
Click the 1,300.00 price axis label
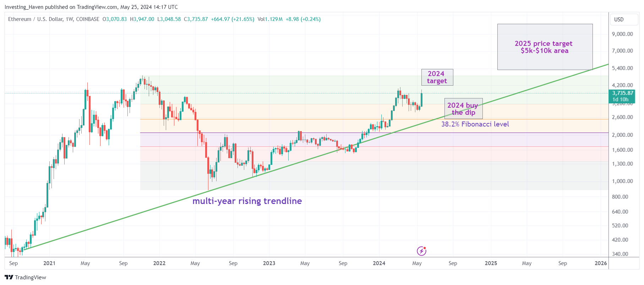622,164
